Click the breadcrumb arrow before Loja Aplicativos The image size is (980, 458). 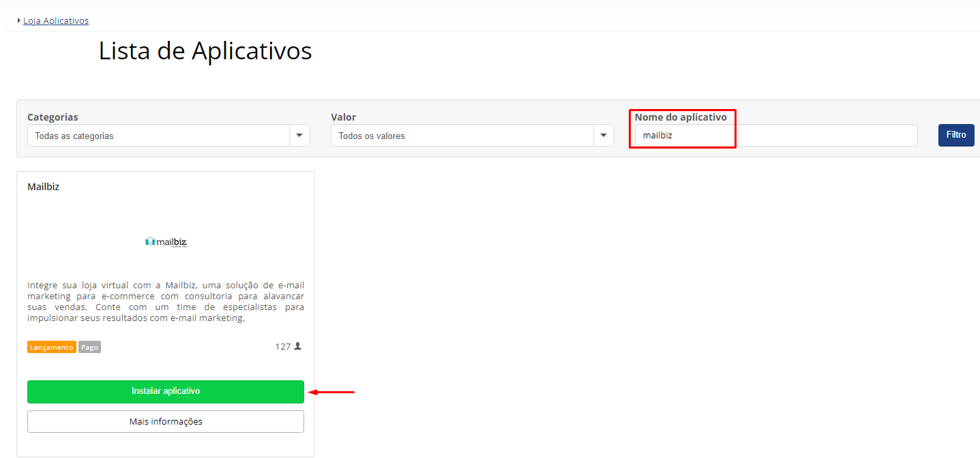pos(18,20)
